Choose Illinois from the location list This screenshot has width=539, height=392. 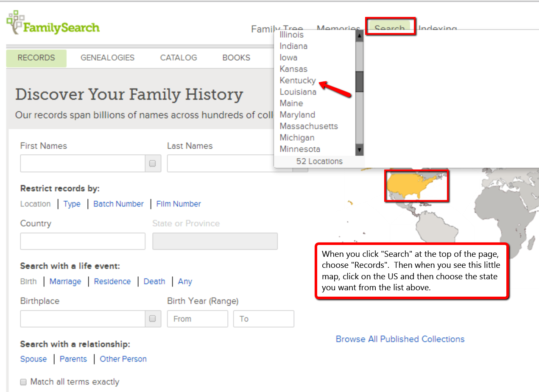point(292,35)
